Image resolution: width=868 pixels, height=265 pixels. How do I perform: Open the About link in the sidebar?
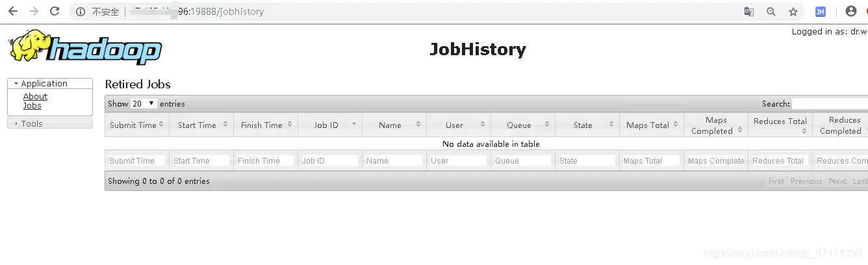(x=35, y=96)
